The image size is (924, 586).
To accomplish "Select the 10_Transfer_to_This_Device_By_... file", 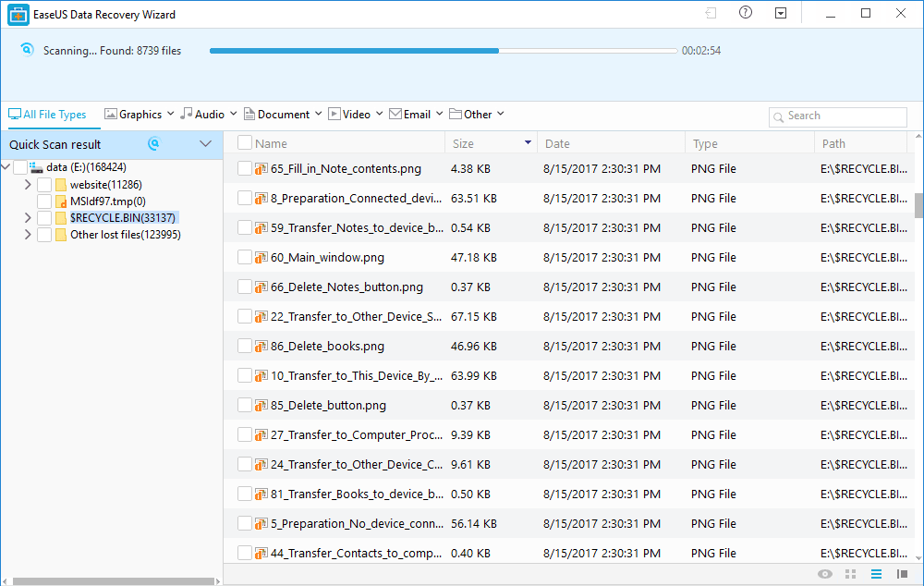I will 357,375.
